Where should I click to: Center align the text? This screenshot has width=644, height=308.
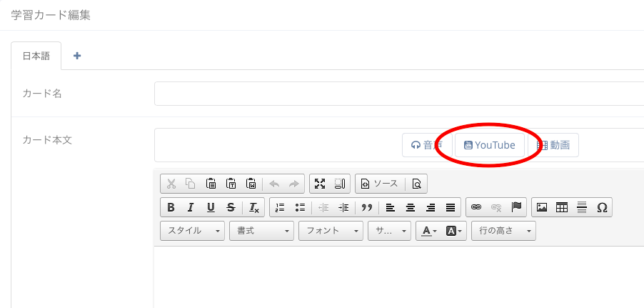[x=410, y=208]
